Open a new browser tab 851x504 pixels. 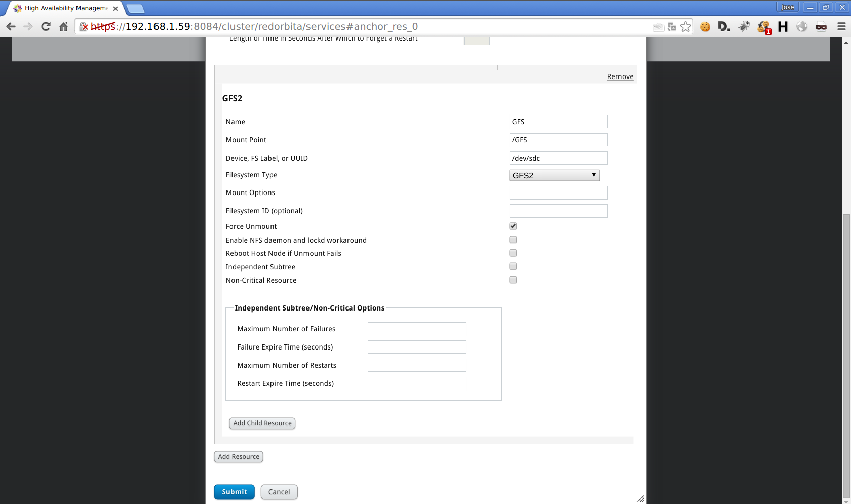(136, 8)
